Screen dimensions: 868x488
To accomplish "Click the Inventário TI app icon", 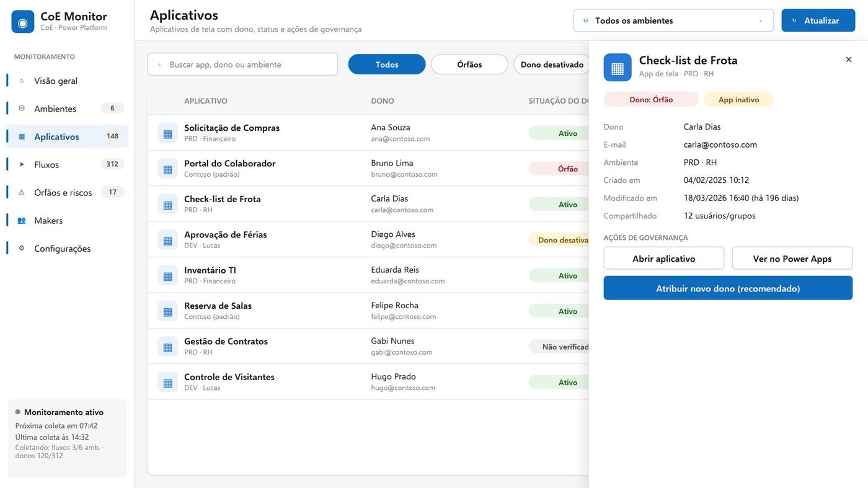I will tap(167, 275).
